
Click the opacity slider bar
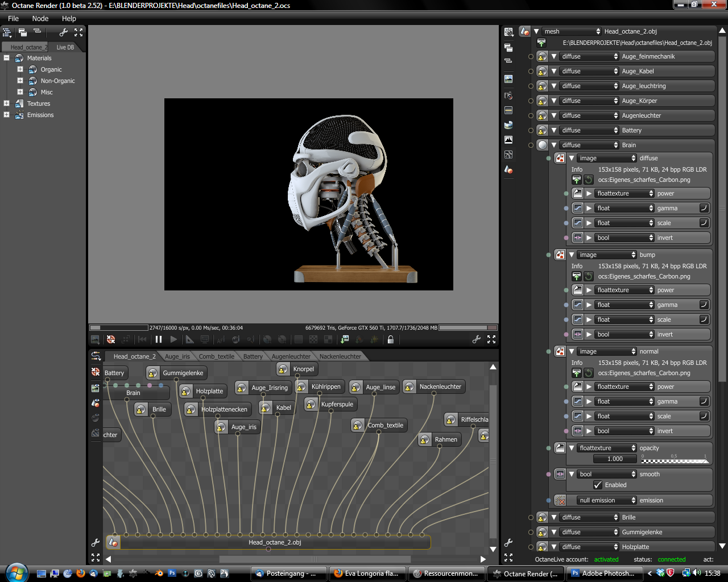[x=675, y=459]
